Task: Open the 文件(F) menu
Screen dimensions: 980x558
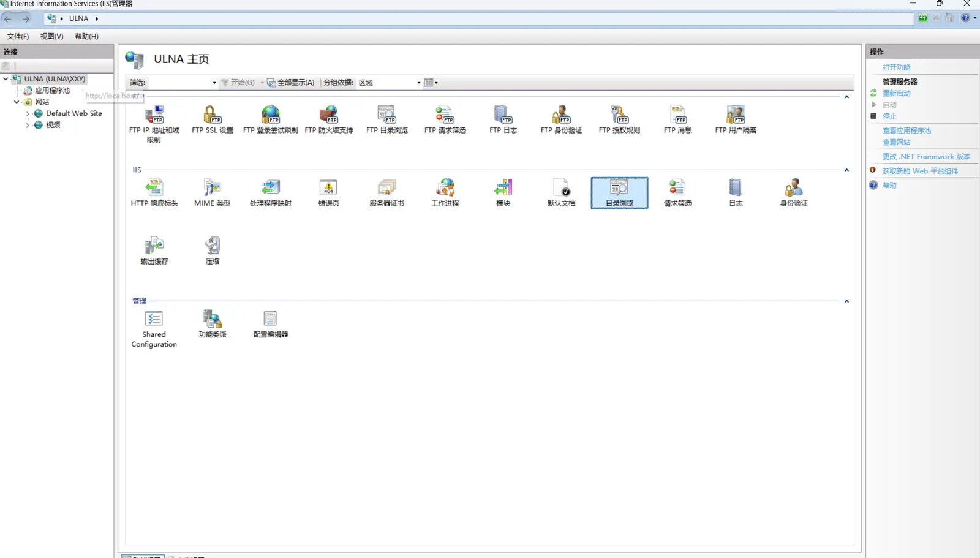Action: point(18,36)
